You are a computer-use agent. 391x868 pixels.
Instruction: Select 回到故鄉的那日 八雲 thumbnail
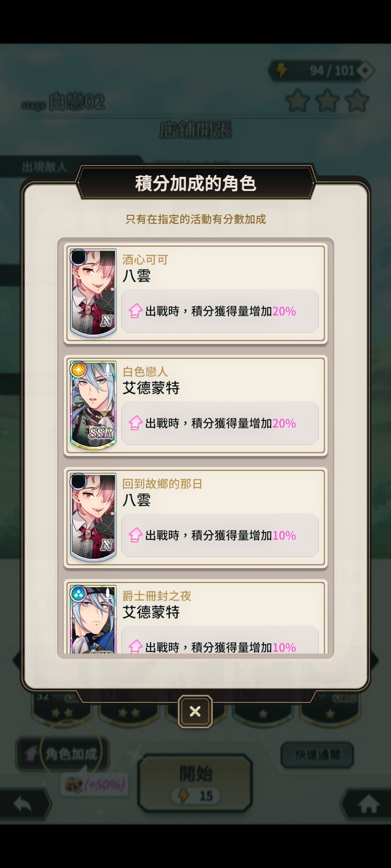93,517
